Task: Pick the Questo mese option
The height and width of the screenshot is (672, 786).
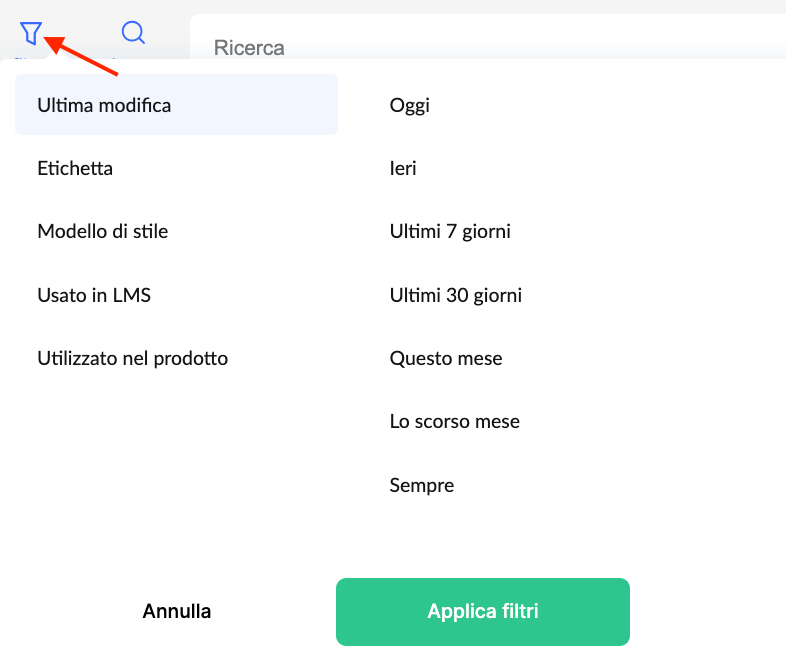Action: point(446,358)
